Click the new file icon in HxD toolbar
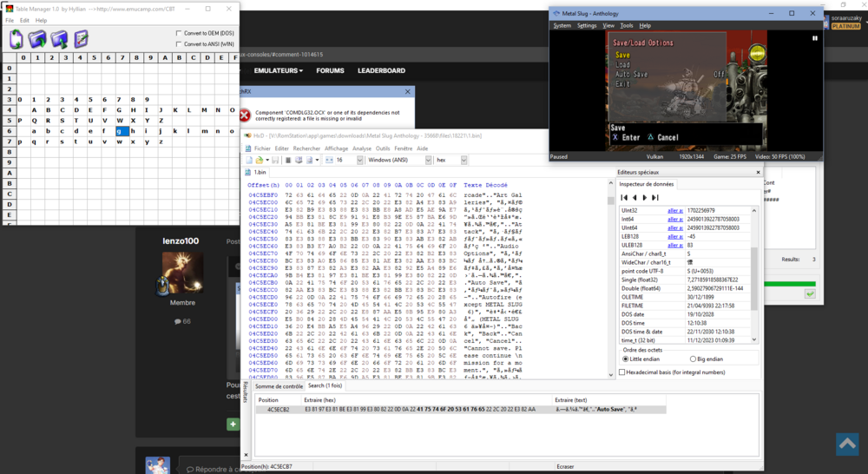The width and height of the screenshot is (868, 474). [248, 160]
